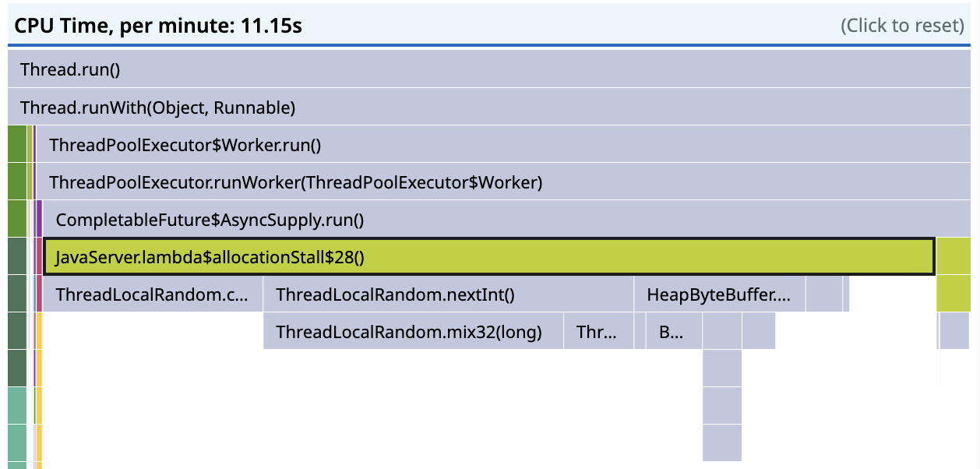Click green block left of ThreadPoolExecutor$Worker.run()
Image resolution: width=980 pixels, height=469 pixels.
coord(16,144)
